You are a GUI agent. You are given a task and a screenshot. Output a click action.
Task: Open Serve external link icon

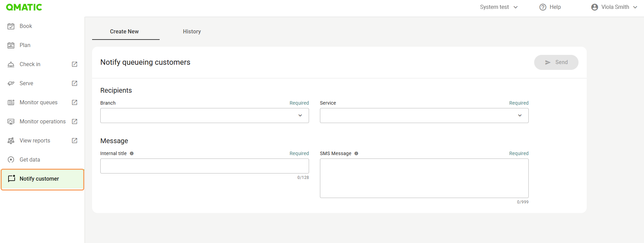click(x=75, y=83)
